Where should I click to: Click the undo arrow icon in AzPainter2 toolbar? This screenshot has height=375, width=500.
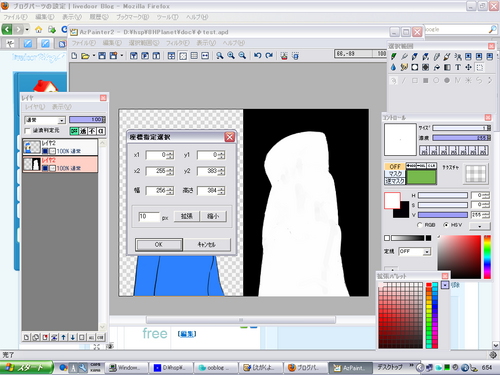pyautogui.click(x=258, y=56)
